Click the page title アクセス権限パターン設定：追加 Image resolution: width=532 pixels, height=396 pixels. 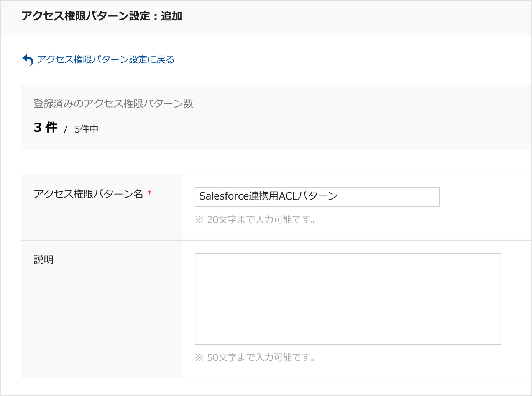click(x=102, y=16)
